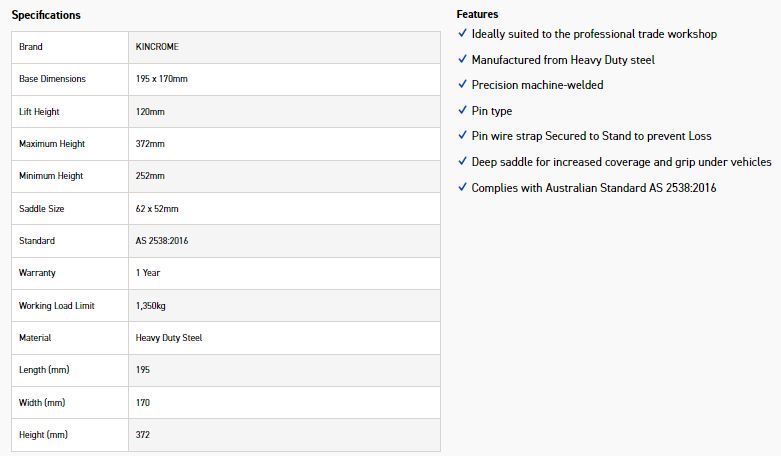Click the checkmark next to 'Pin type'

coord(462,111)
